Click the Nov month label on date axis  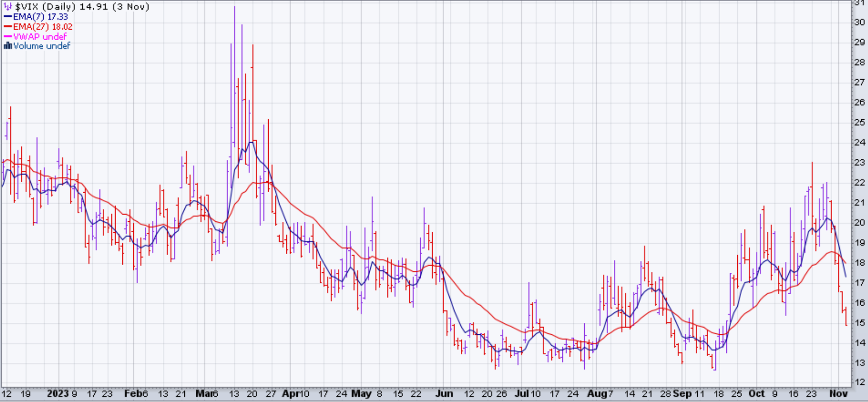(x=838, y=394)
